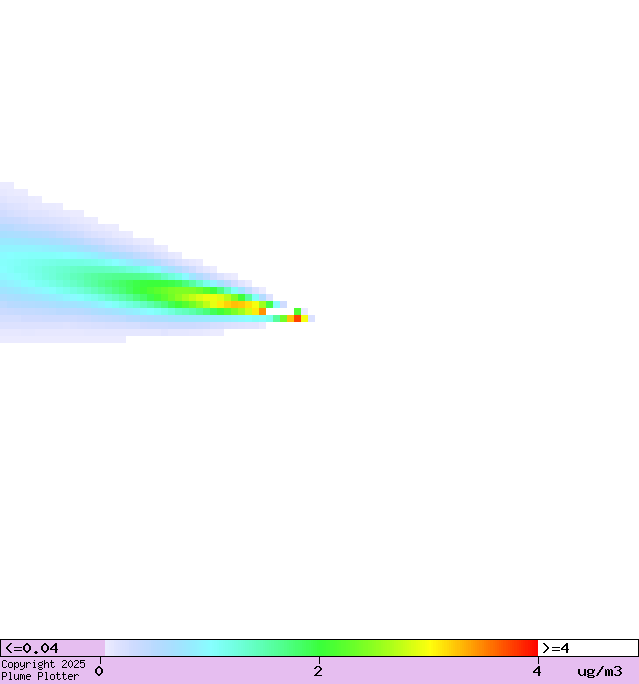
Task: Click the '0' tick label on scale
Action: pyautogui.click(x=99, y=671)
